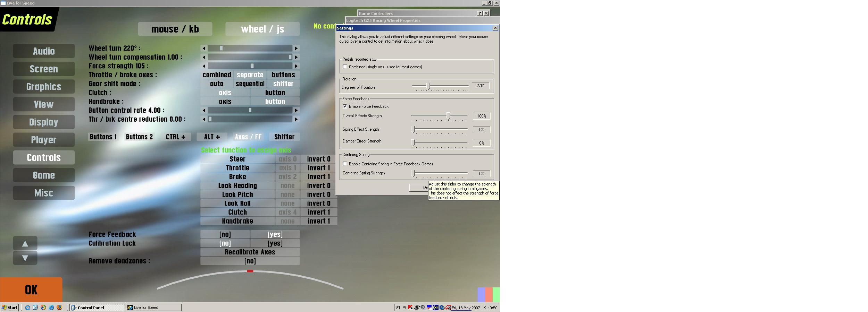This screenshot has width=868, height=312.
Task: Switch to mouse / kb tab
Action: coord(175,29)
